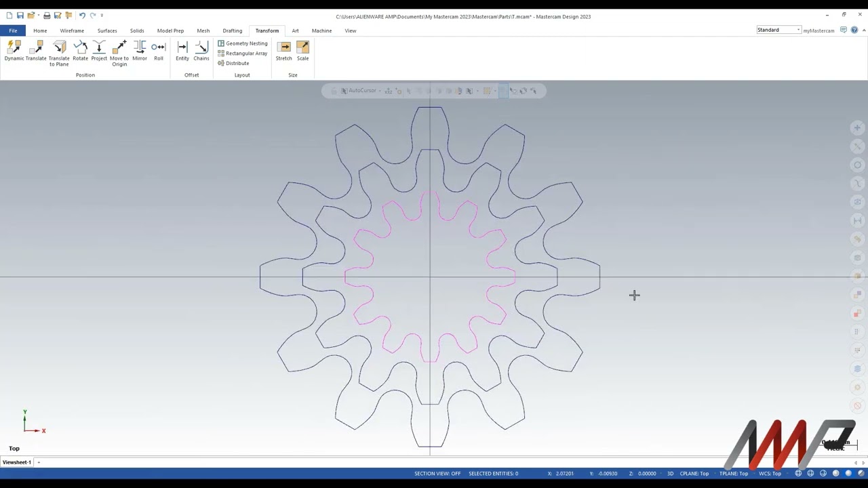Open the quick access toolbar customize arrow
Image resolution: width=868 pixels, height=488 pixels.
pos(102,15)
